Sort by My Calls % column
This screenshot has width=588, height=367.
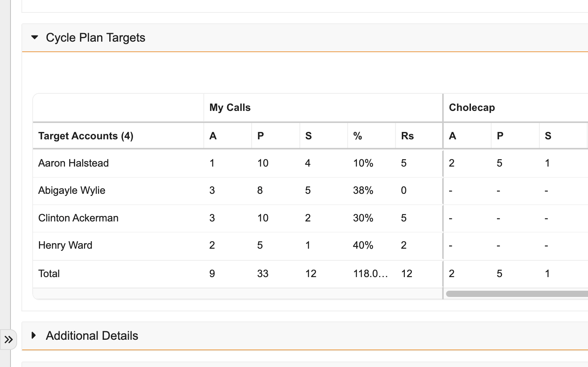[357, 136]
